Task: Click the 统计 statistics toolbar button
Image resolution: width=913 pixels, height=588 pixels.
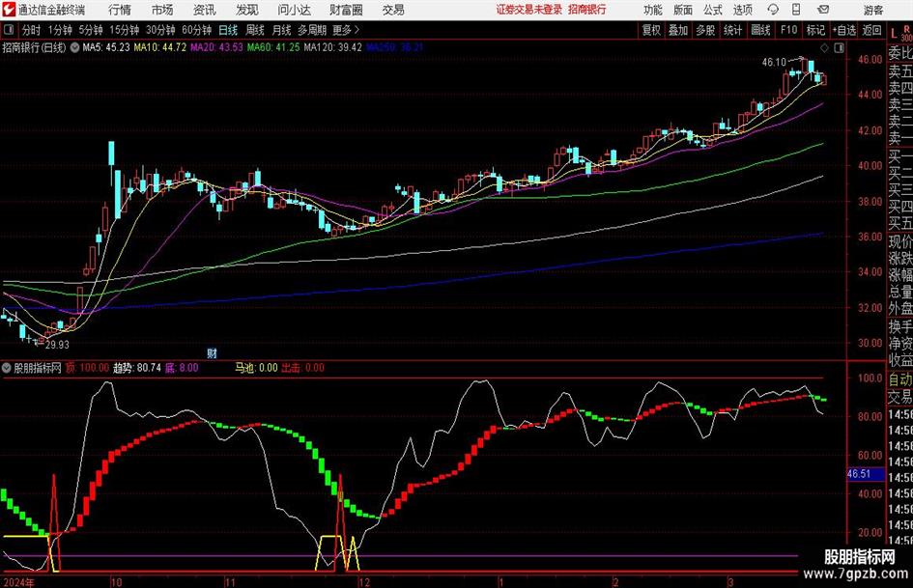Action: click(732, 30)
